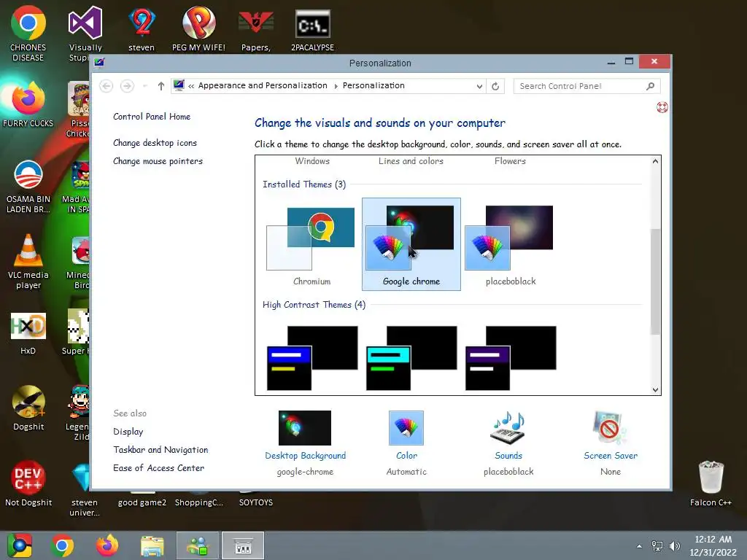Open FURRY CUCKS Firefox desktop icon
747x560 pixels.
click(x=28, y=105)
